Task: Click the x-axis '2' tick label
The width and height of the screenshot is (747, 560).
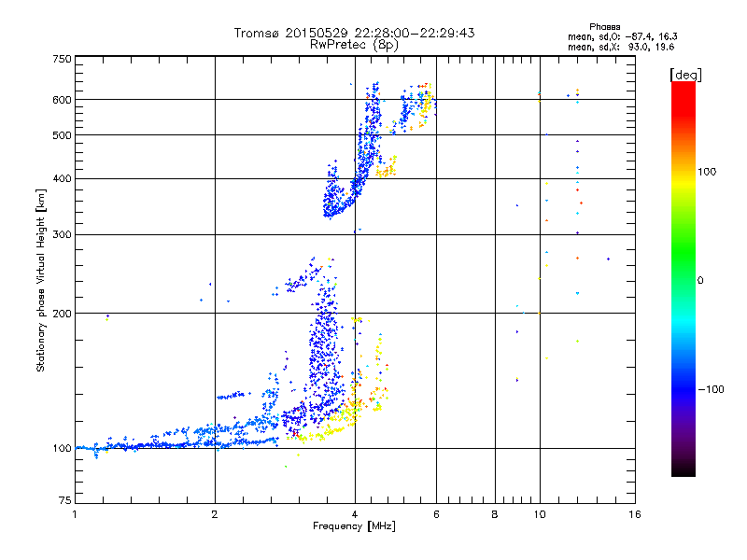Action: pyautogui.click(x=215, y=514)
